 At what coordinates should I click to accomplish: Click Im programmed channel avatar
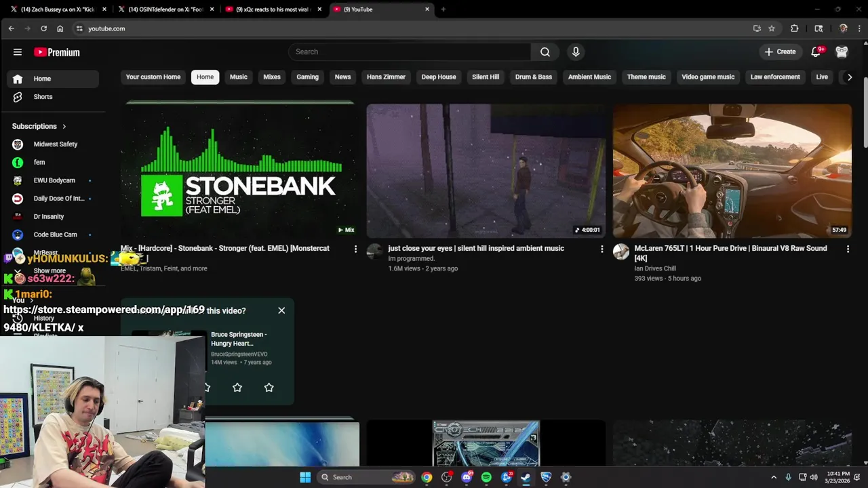pyautogui.click(x=375, y=252)
